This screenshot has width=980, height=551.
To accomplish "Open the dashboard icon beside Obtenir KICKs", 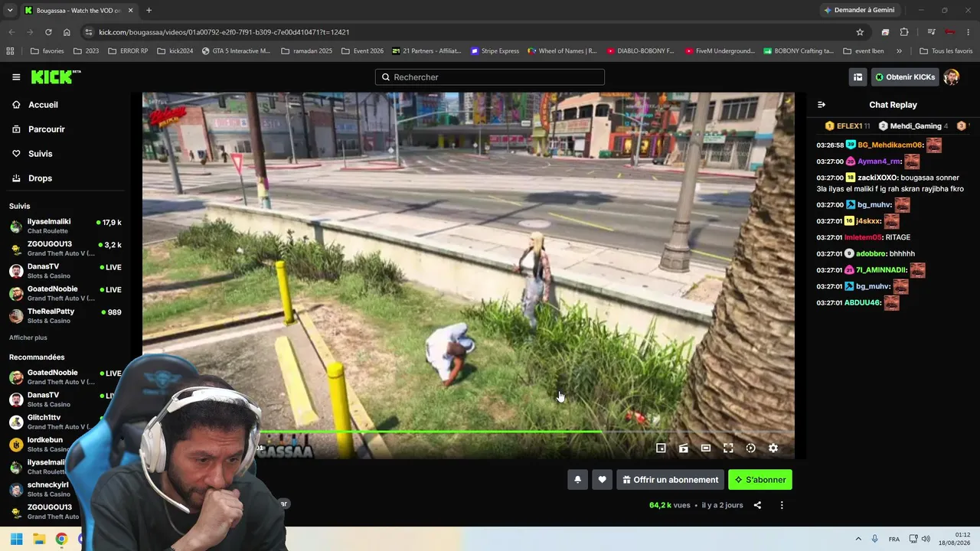I will (858, 77).
